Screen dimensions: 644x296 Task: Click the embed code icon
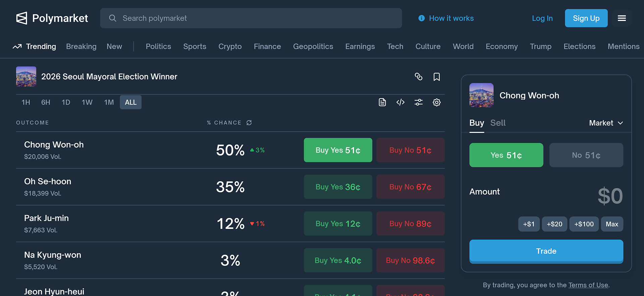(x=400, y=102)
